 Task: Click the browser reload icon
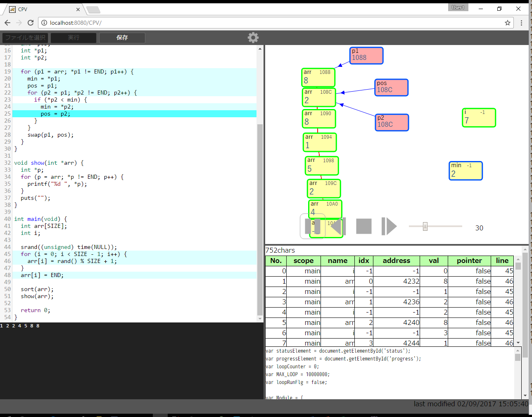tap(31, 23)
